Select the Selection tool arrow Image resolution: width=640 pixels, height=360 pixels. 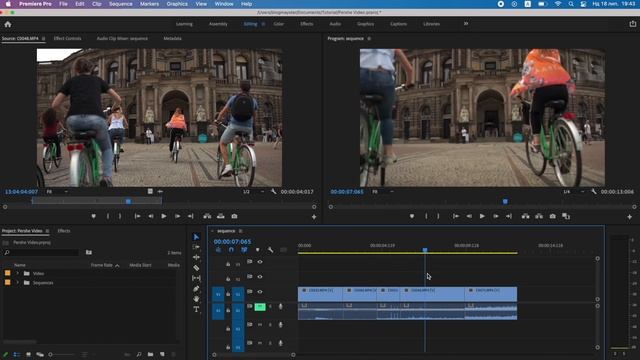[x=196, y=237]
